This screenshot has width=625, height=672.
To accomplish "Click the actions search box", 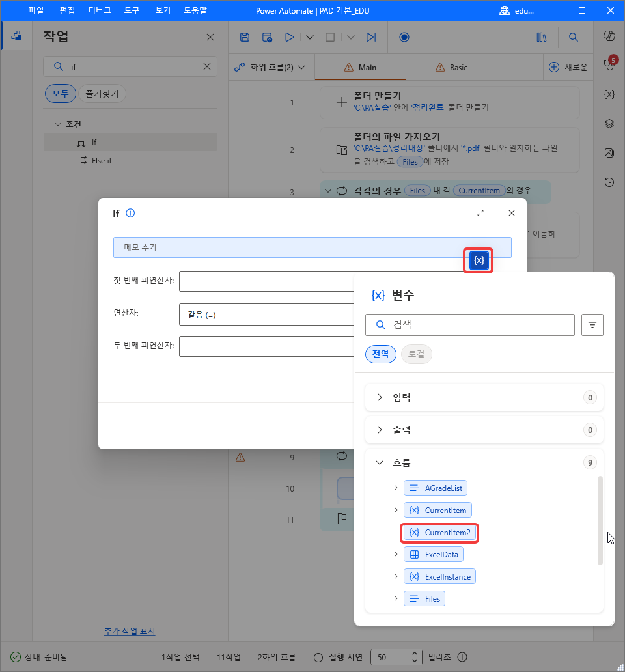I will click(130, 66).
